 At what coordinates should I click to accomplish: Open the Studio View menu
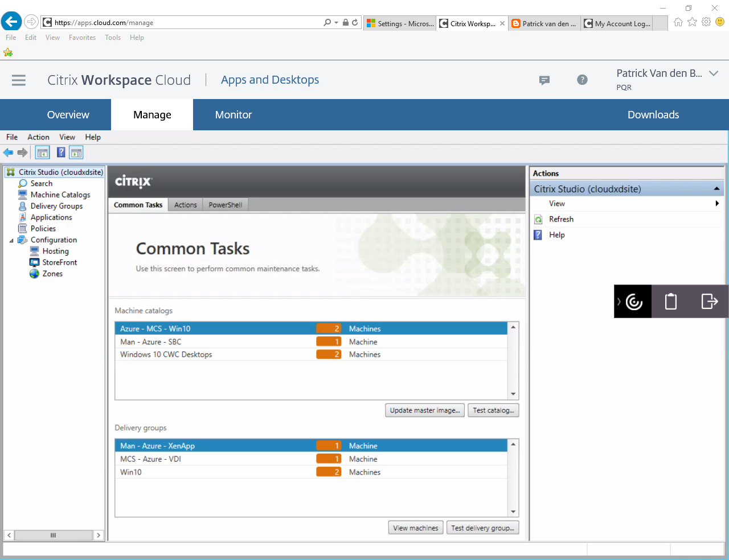click(67, 137)
